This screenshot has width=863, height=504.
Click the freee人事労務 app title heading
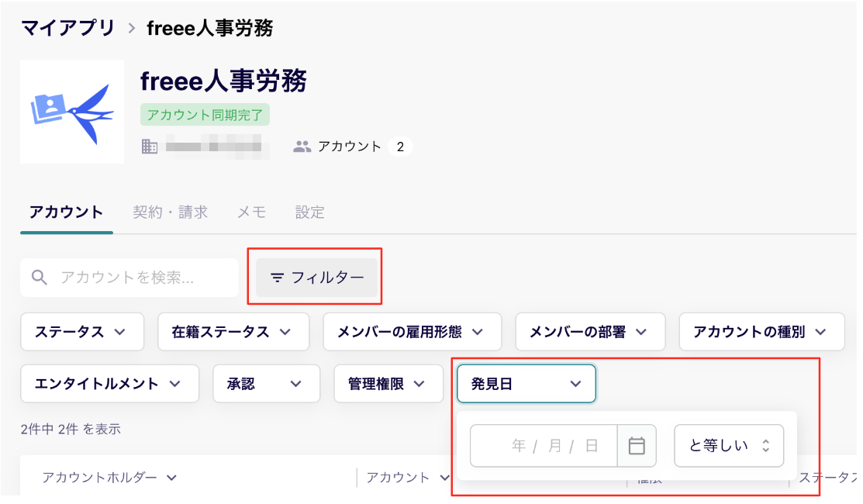223,81
